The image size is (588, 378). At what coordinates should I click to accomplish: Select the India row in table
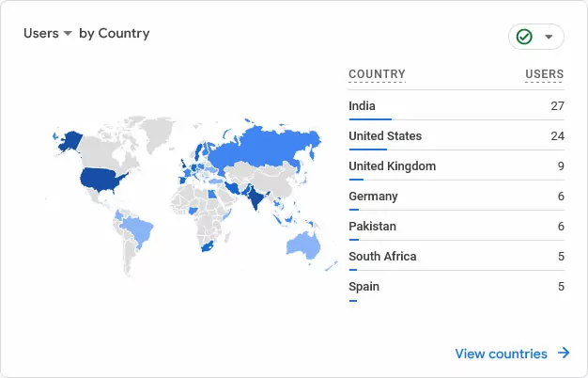[456, 106]
